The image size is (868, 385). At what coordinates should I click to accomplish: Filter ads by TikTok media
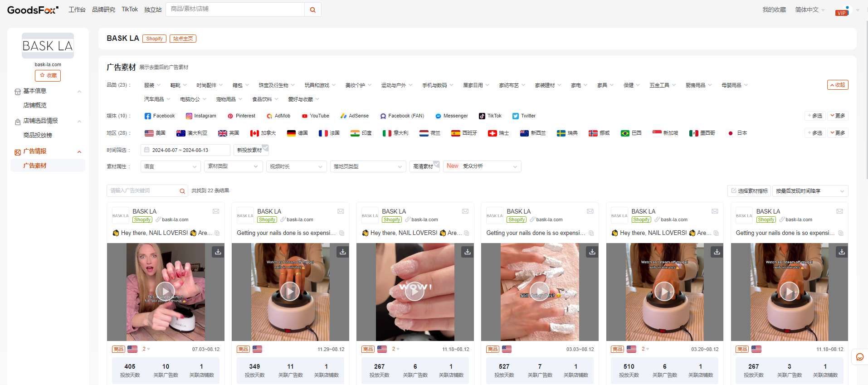[490, 116]
